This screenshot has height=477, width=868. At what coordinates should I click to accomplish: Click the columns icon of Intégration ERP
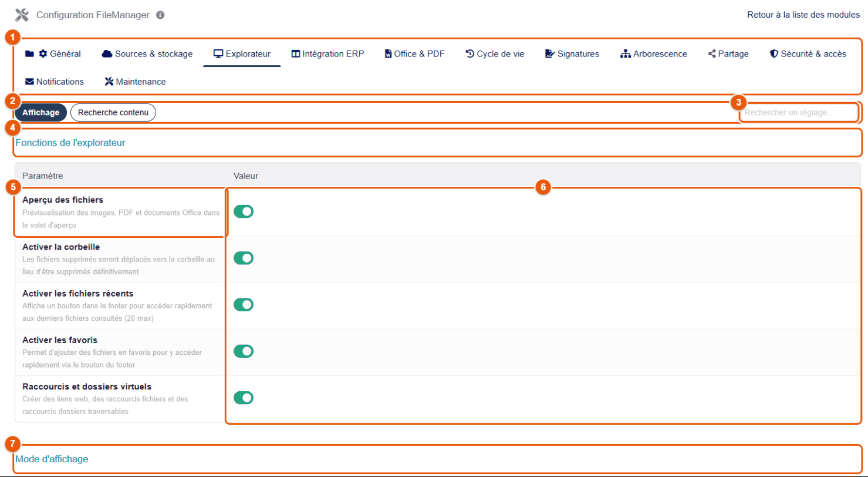[296, 54]
